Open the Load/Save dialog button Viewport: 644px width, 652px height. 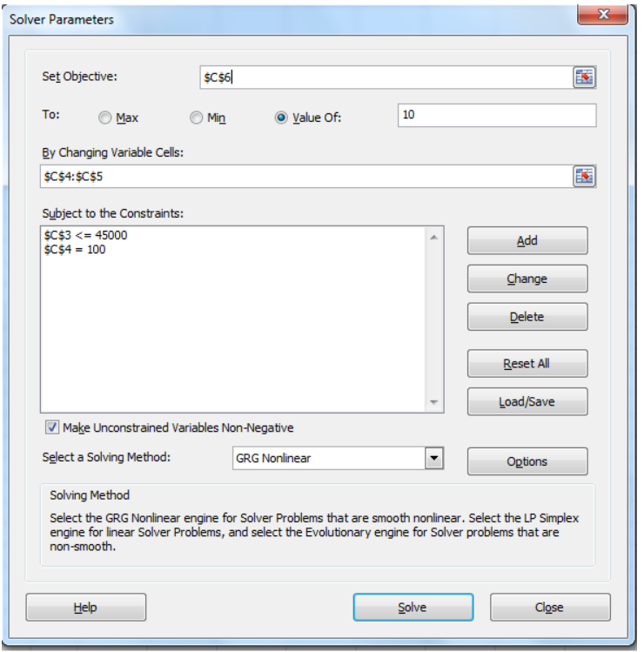point(527,401)
